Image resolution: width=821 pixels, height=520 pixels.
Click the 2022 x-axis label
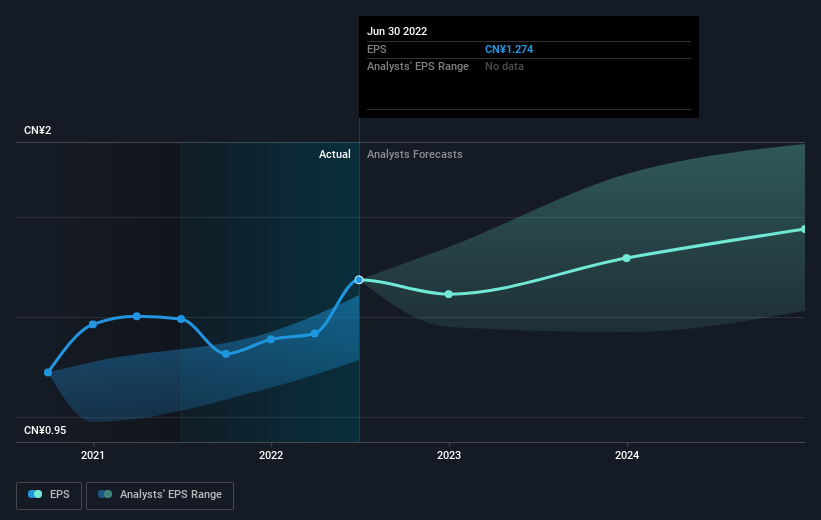click(270, 456)
